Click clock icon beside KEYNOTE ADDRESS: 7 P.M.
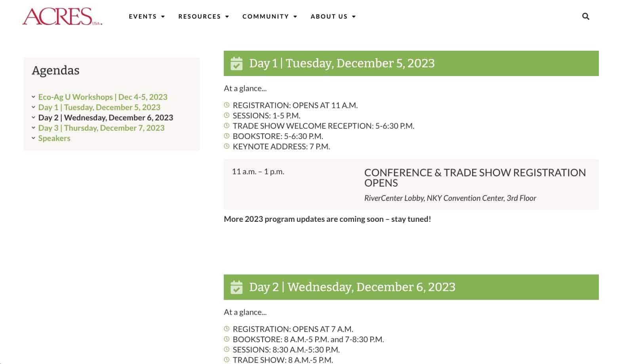 pos(227,146)
